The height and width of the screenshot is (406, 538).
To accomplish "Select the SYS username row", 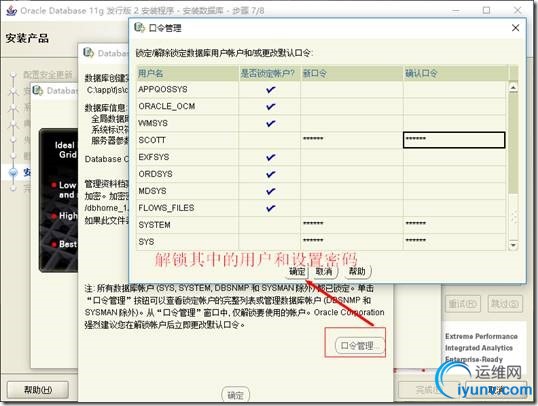I will 187,242.
